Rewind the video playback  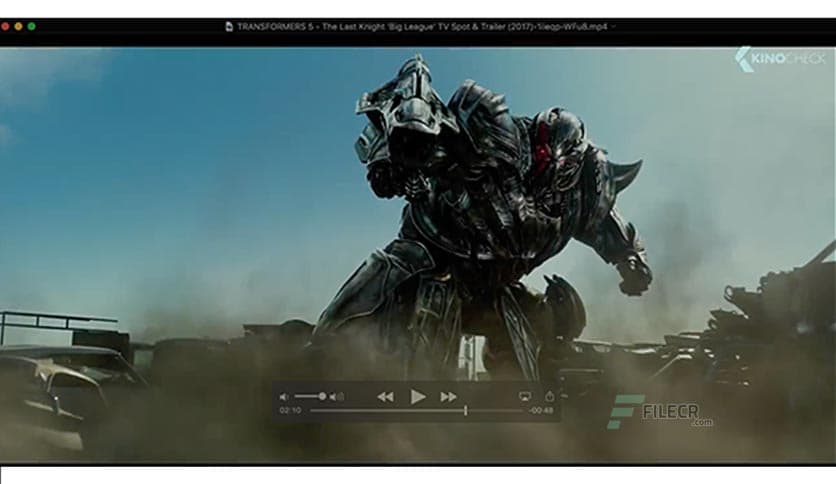(385, 397)
